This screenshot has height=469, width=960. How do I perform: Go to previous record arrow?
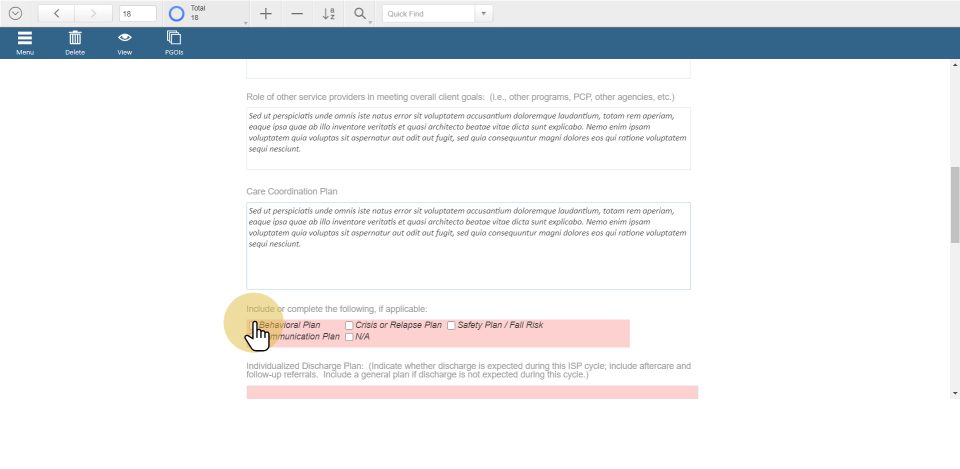(57, 14)
